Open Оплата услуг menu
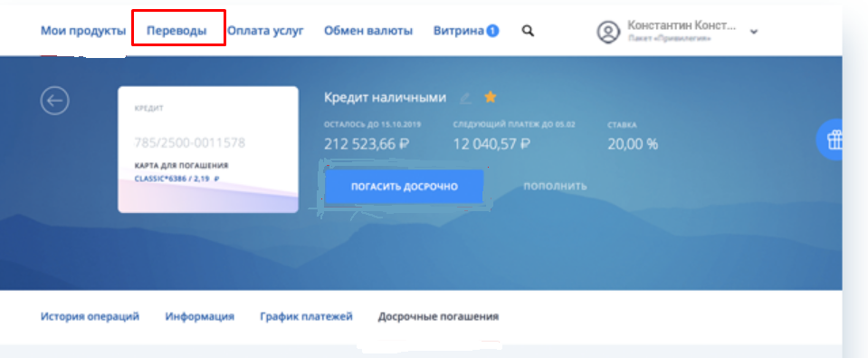This screenshot has height=358, width=868. pyautogui.click(x=266, y=31)
